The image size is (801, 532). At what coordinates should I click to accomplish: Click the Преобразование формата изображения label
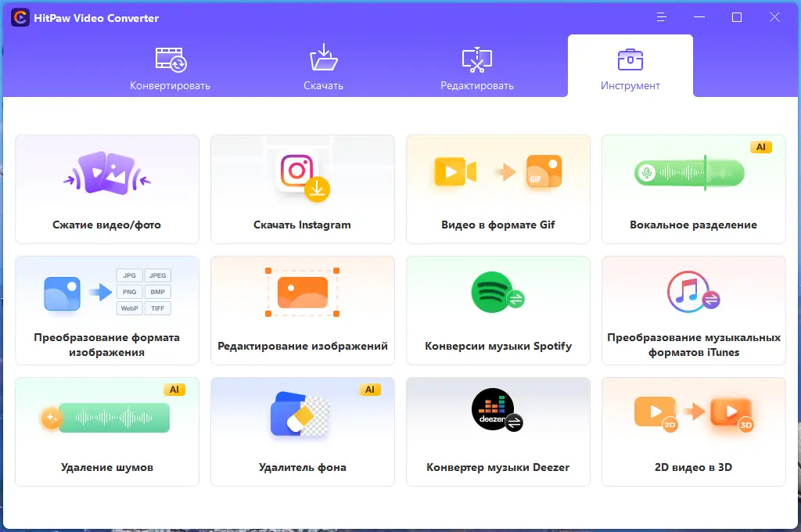tap(106, 345)
